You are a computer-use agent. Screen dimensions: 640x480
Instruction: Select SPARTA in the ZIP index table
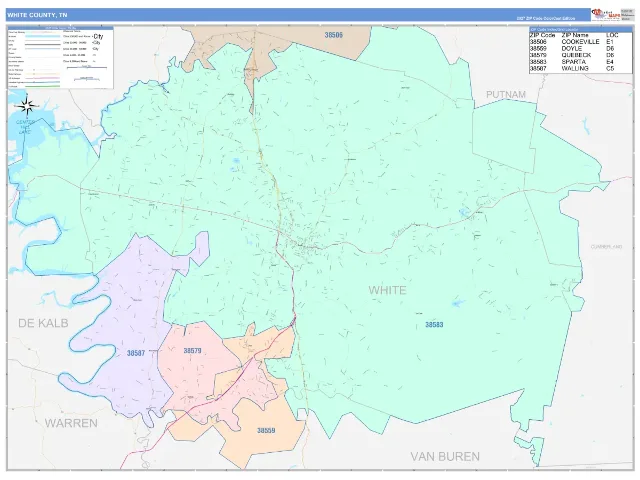tap(573, 62)
